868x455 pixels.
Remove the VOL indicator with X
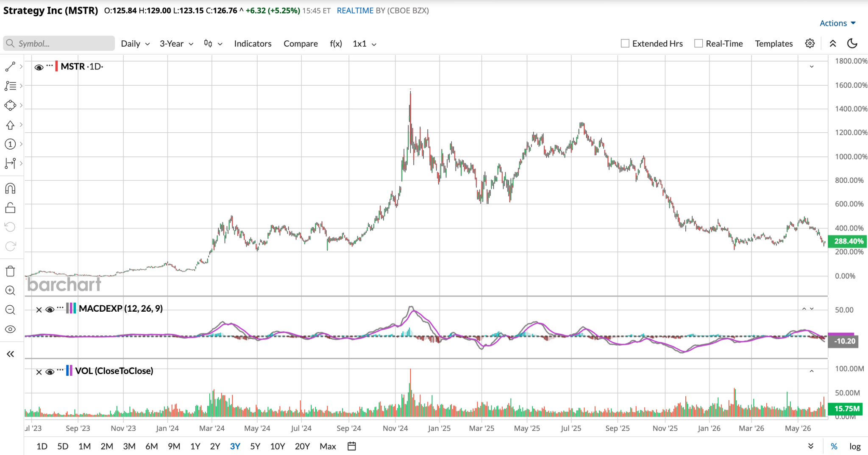(39, 372)
